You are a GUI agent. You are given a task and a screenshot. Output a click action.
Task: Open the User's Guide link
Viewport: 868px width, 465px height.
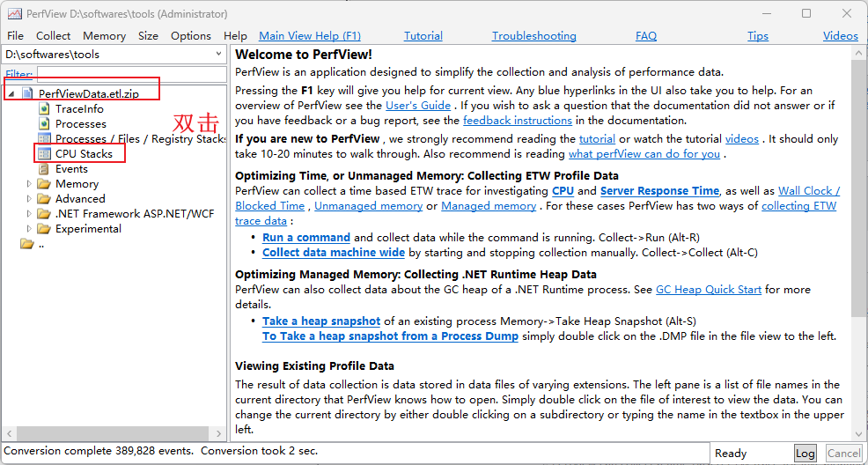[x=418, y=105]
